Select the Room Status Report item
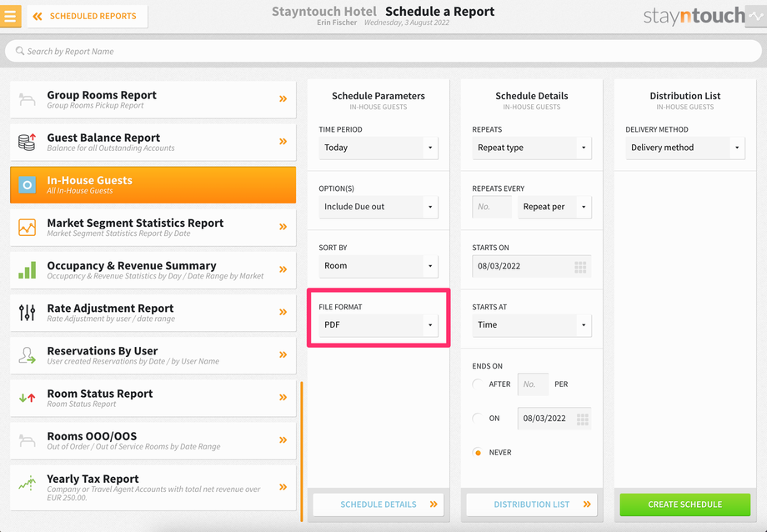Screen dimensions: 767x532 click(153, 398)
